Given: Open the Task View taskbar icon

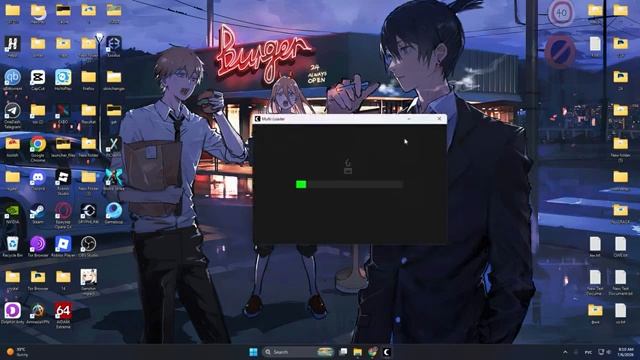Looking at the screenshot, I should (x=344, y=352).
